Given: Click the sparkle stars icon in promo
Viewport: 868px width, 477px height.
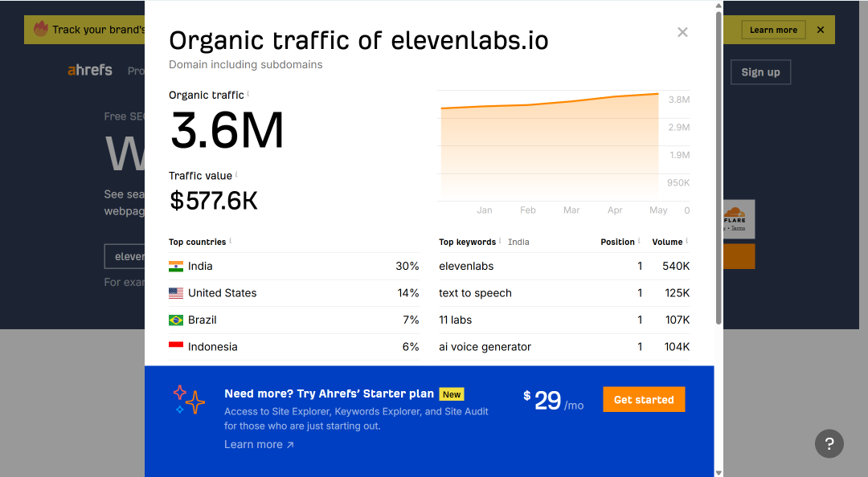Looking at the screenshot, I should tap(189, 400).
